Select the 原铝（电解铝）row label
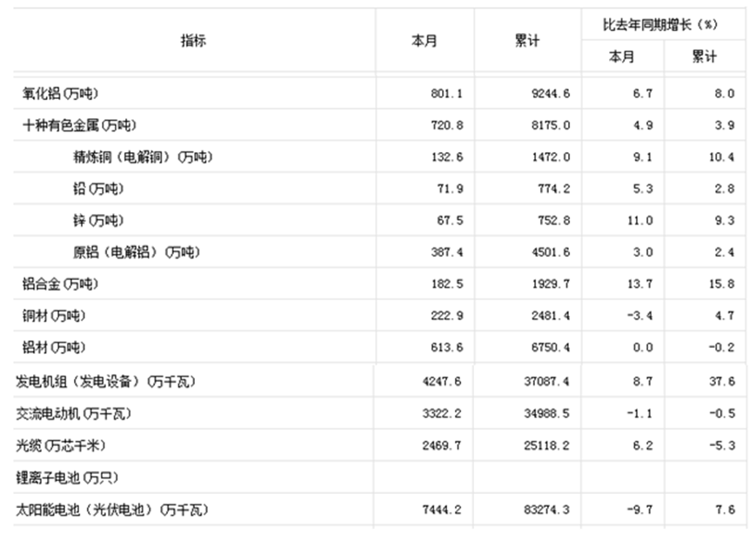 click(x=137, y=252)
